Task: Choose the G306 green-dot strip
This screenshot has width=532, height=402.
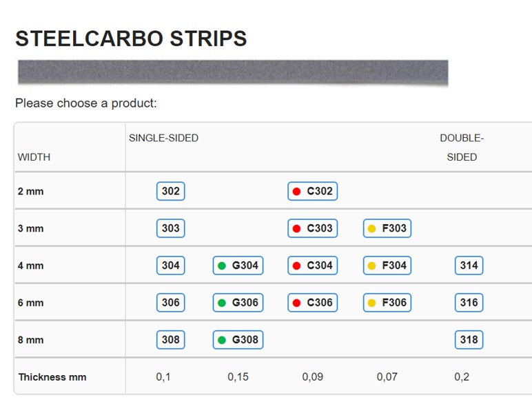Action: click(x=238, y=303)
